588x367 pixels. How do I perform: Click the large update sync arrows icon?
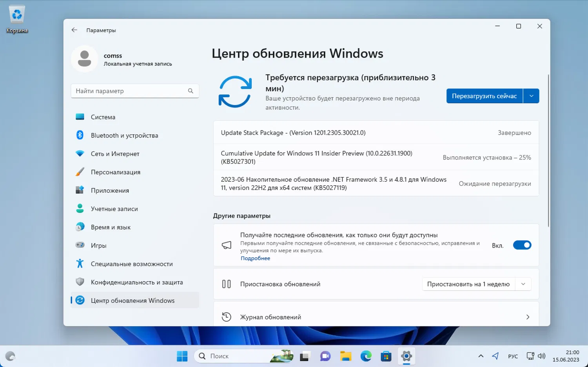tap(235, 92)
